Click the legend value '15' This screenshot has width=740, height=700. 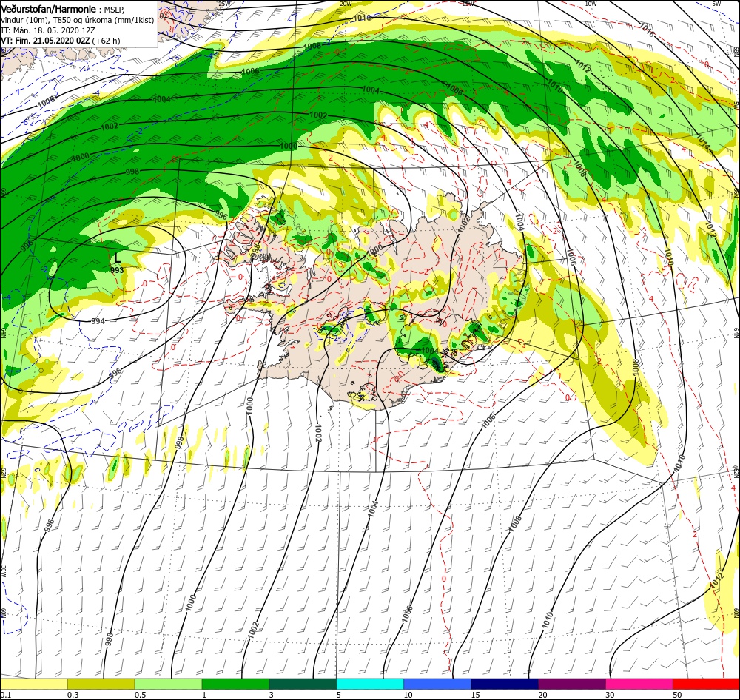click(x=475, y=695)
